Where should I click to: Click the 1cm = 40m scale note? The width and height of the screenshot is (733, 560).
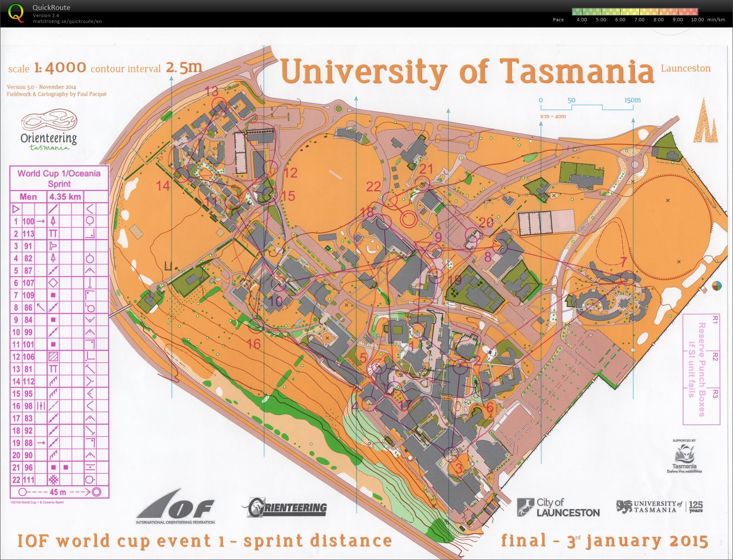click(553, 116)
